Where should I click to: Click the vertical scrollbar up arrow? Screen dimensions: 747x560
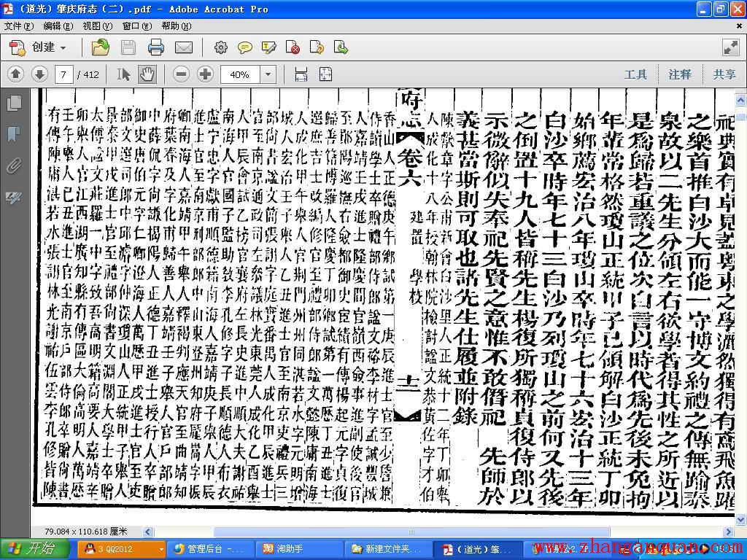tap(741, 101)
